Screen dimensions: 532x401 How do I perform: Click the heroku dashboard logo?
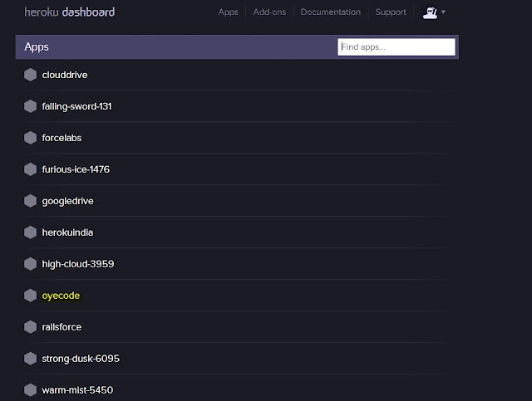[70, 12]
